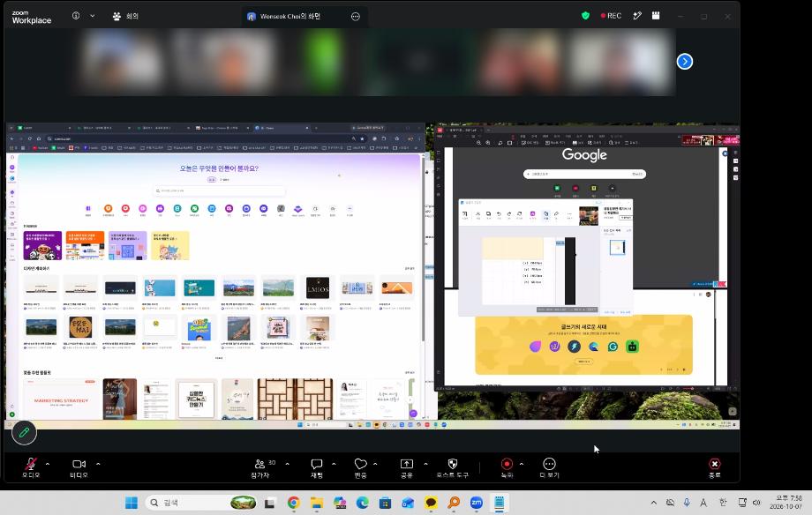Image resolution: width=812 pixels, height=515 pixels.
Task: Unmute the 오디오 microphone
Action: click(31, 468)
